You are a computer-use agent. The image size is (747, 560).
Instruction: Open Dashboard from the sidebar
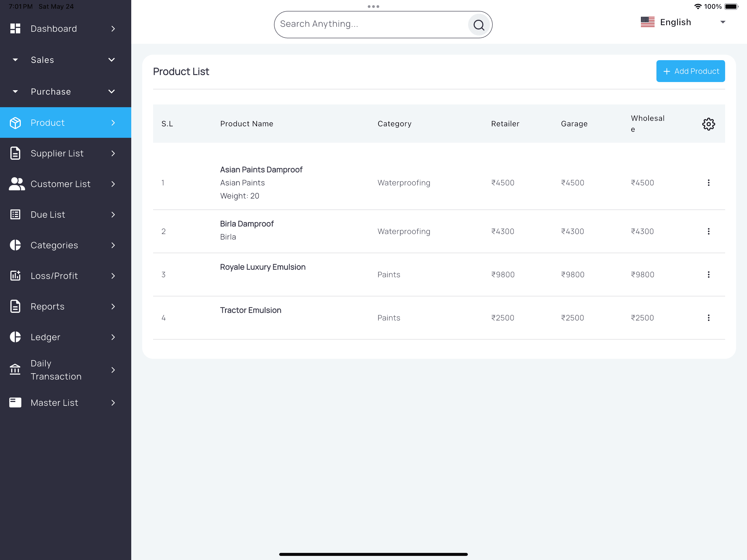coord(66,29)
